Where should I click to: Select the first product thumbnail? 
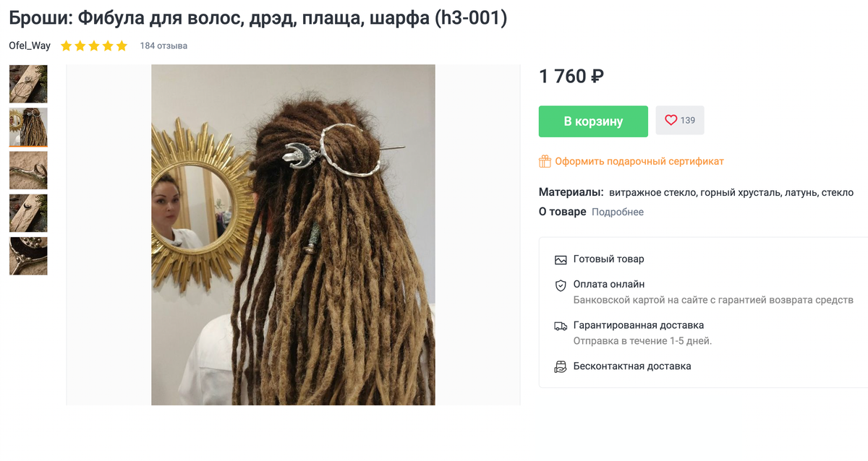[x=28, y=84]
